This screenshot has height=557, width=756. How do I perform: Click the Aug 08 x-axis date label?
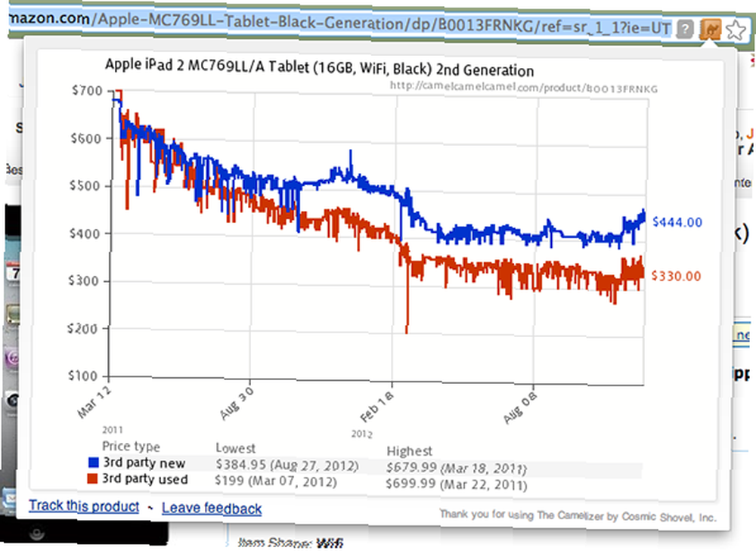point(520,408)
